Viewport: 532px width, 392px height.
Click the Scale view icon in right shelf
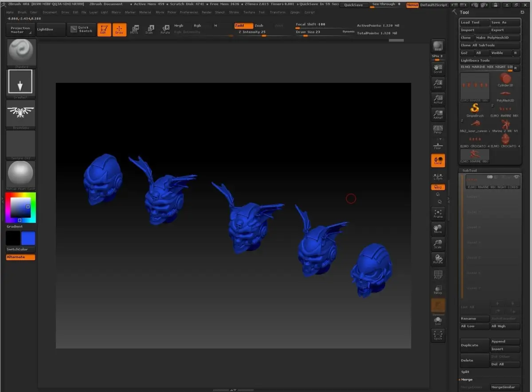click(x=438, y=244)
